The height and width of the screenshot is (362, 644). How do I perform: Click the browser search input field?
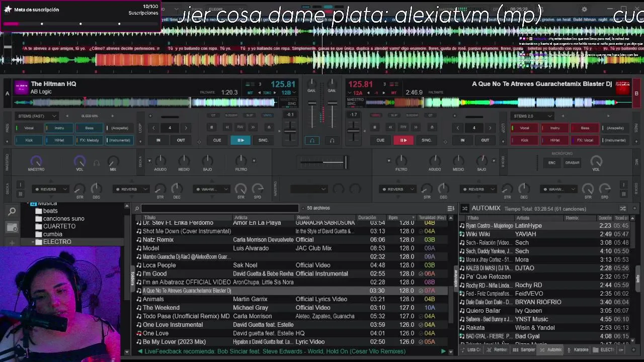pyautogui.click(x=220, y=208)
